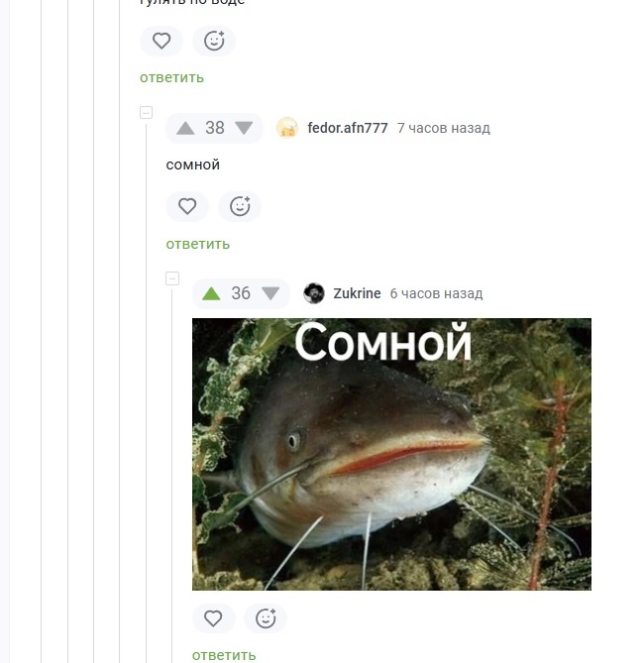Click heart icon under the top comment

161,41
